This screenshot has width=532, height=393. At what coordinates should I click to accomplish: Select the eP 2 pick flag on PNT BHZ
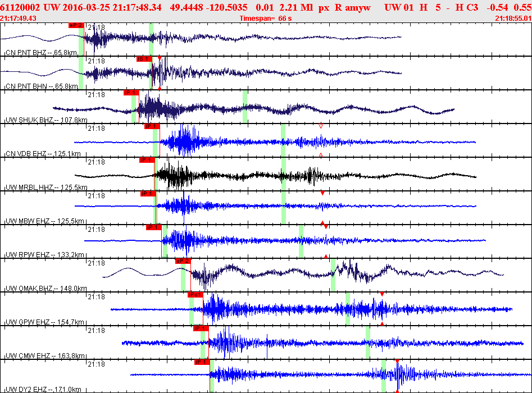(76, 25)
